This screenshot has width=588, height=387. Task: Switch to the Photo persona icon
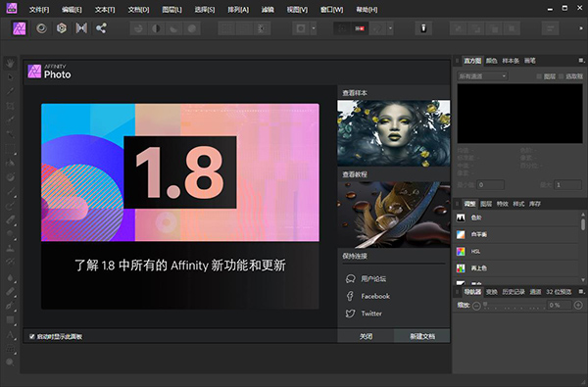coord(20,28)
